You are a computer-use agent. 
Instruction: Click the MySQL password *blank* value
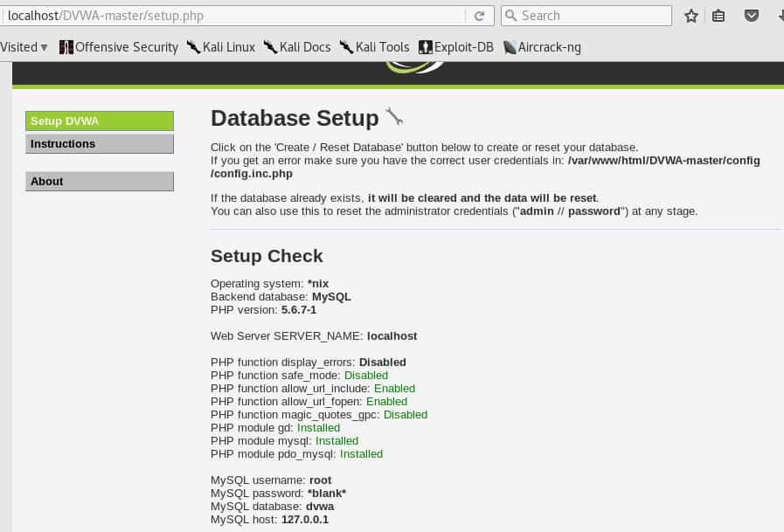click(327, 493)
